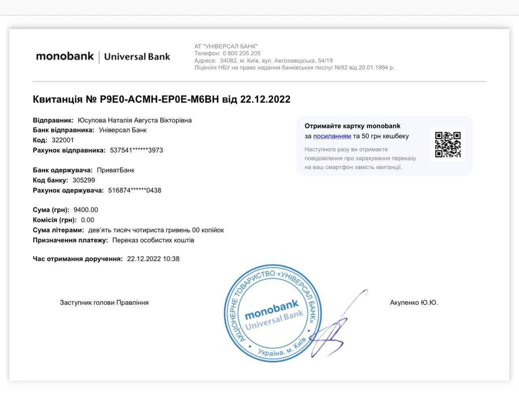Click the monobank QR code
Screen dimensions: 519x420
coord(448,145)
